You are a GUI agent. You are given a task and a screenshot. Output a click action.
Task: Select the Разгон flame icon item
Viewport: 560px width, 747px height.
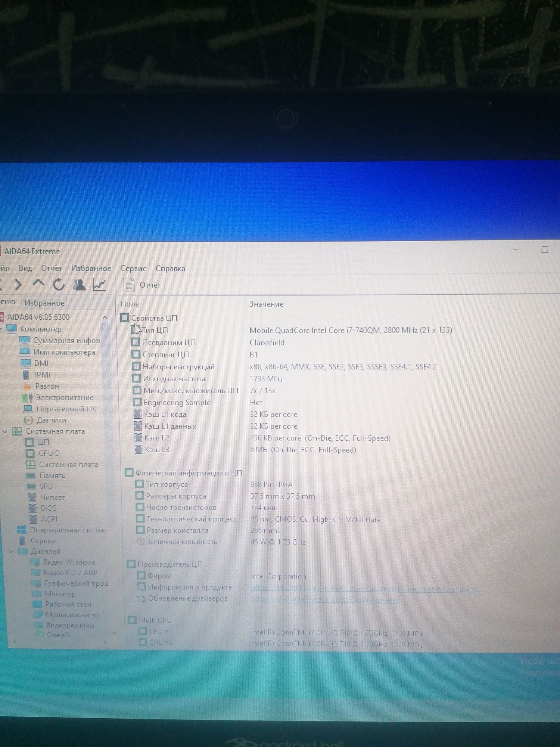pos(27,386)
